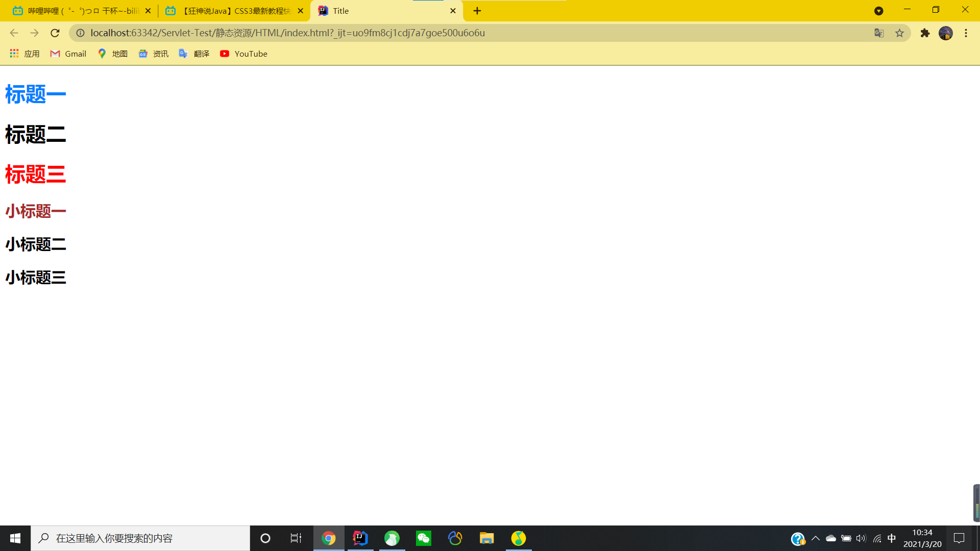
Task: Expand hidden system tray icons
Action: (x=816, y=538)
